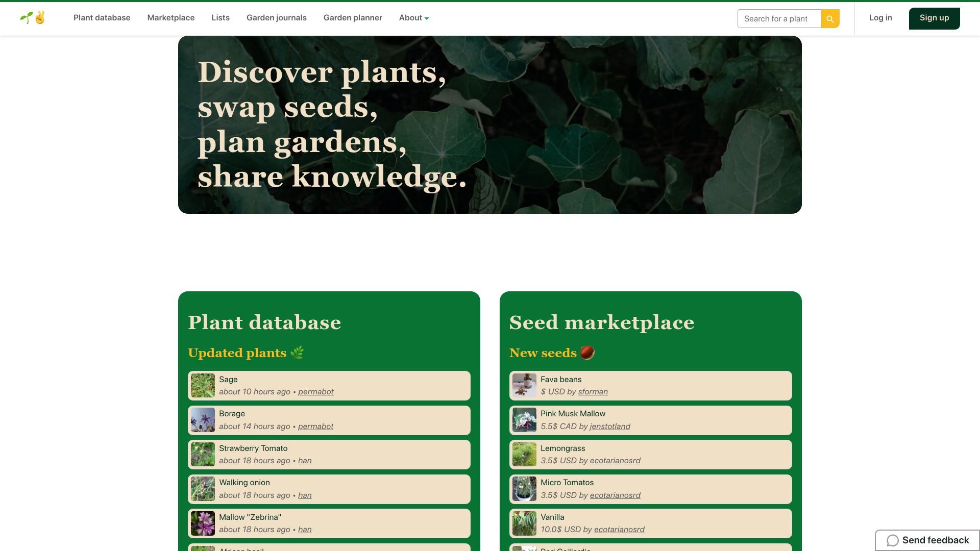
Task: Open Plant database in navigation bar
Action: point(102,18)
